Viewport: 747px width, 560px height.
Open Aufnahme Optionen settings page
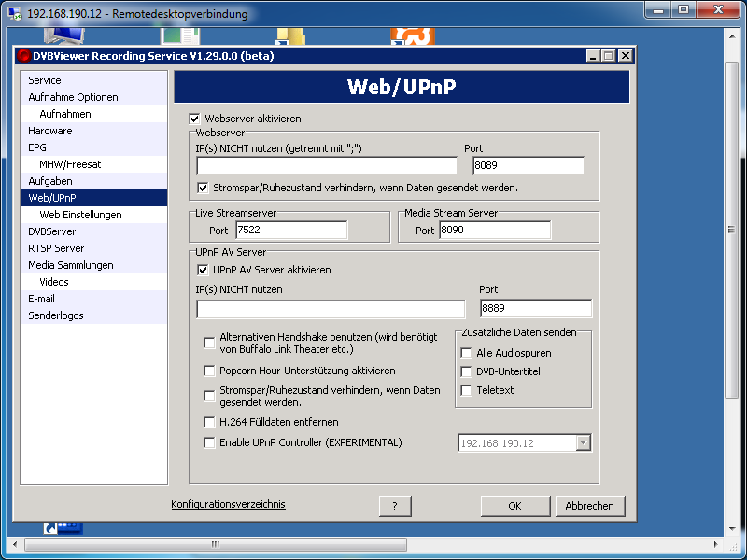[x=94, y=97]
